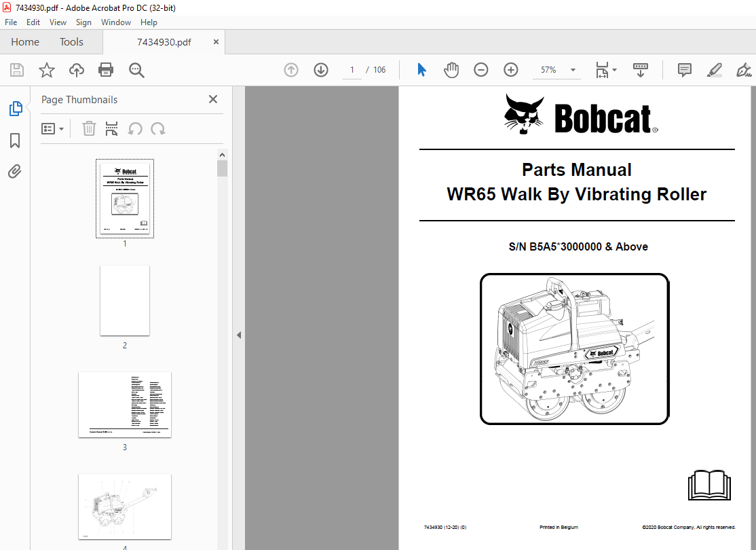This screenshot has height=550, width=756.
Task: Switch to the Home tab
Action: coord(25,42)
